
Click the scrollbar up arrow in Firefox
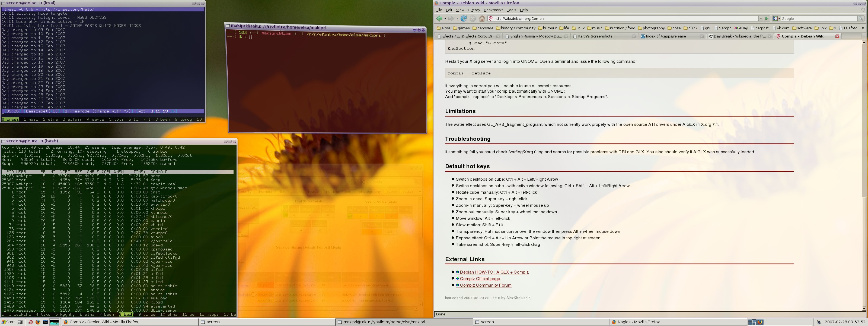click(864, 43)
